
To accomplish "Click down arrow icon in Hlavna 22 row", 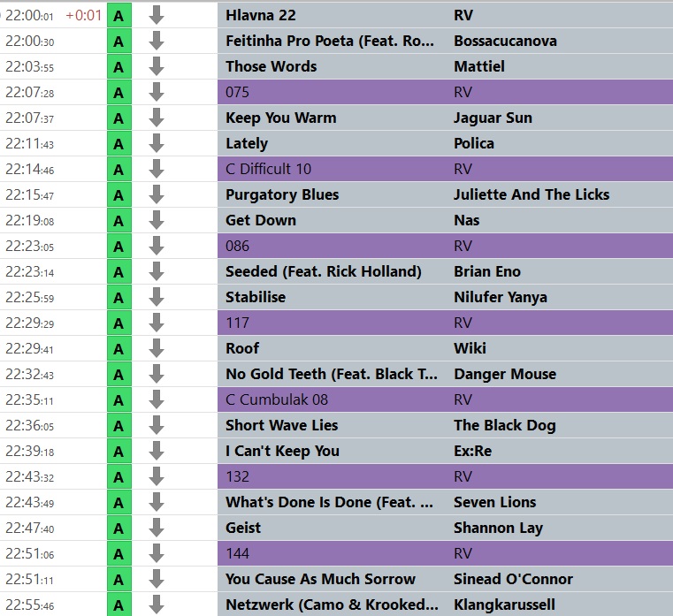I will tap(157, 15).
